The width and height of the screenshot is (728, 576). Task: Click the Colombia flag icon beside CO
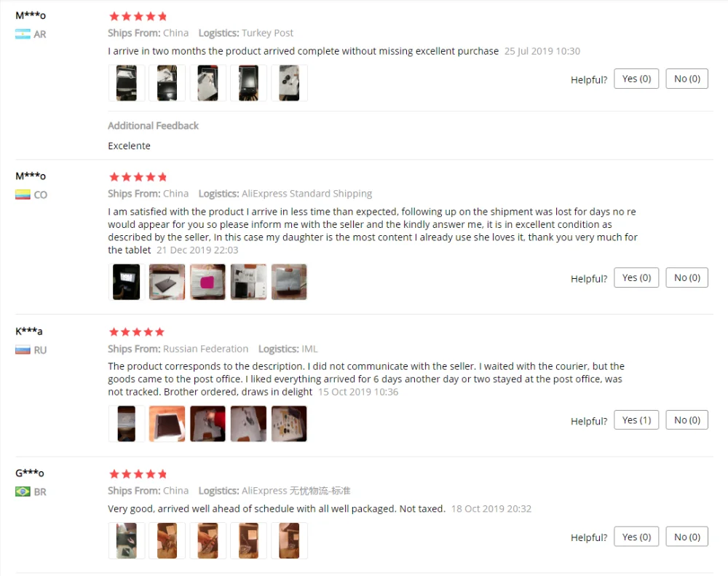tap(23, 194)
